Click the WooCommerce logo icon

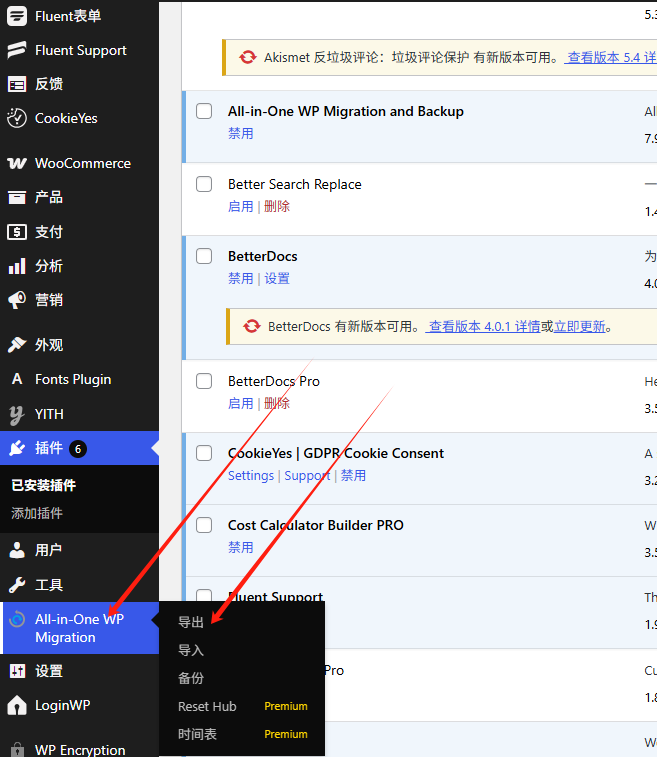(x=17, y=164)
